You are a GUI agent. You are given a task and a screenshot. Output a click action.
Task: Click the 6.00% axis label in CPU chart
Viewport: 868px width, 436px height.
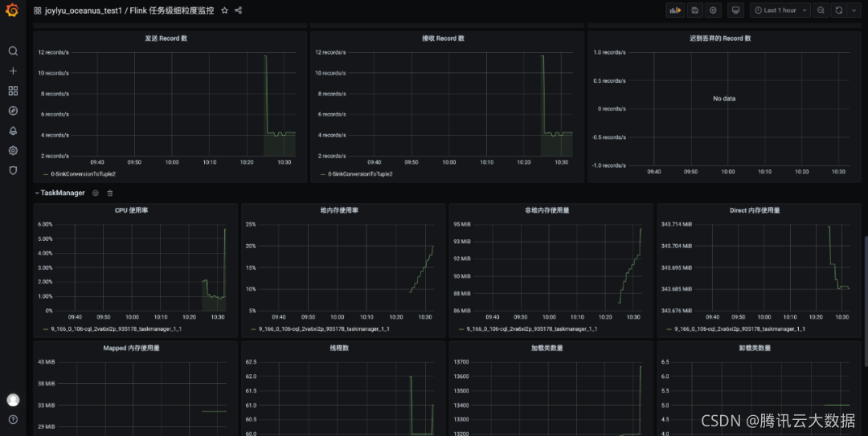tap(45, 224)
